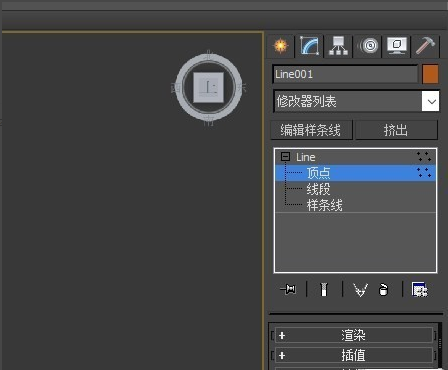Select the 顶点 sub-object level
The height and width of the screenshot is (370, 448).
coord(355,173)
